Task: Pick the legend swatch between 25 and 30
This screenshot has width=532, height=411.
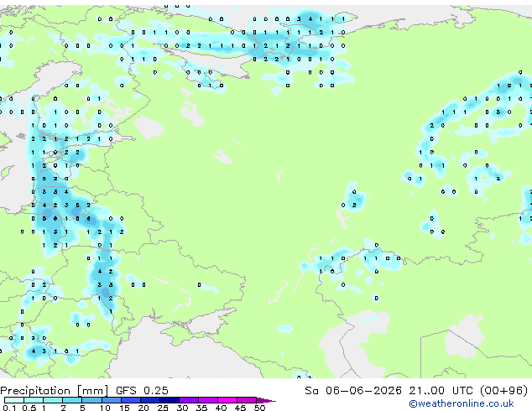Action: click(x=170, y=400)
